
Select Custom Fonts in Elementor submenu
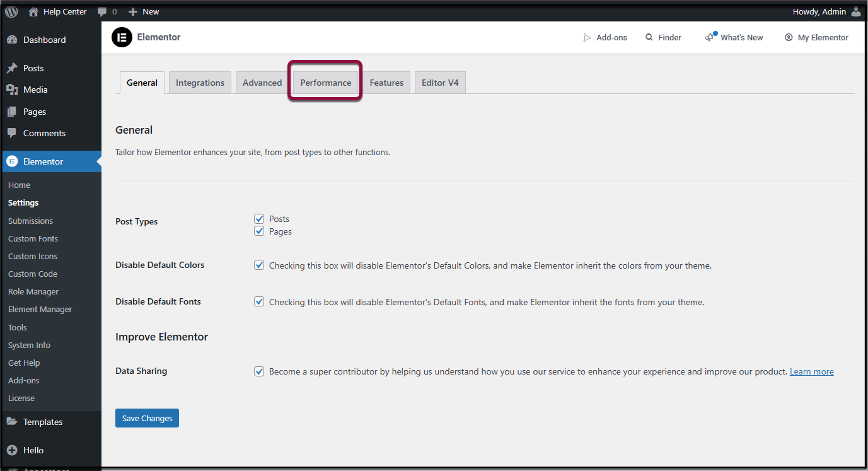33,238
